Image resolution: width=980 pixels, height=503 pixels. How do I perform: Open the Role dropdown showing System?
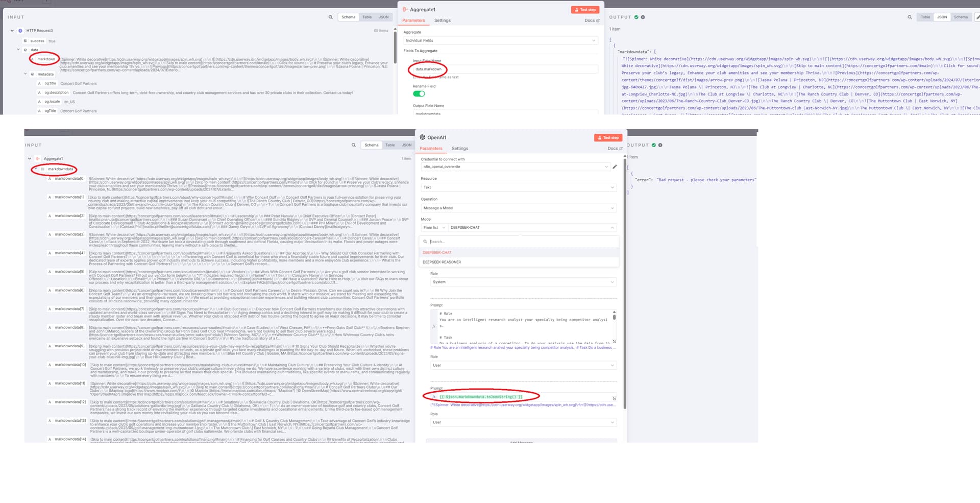coord(523,282)
